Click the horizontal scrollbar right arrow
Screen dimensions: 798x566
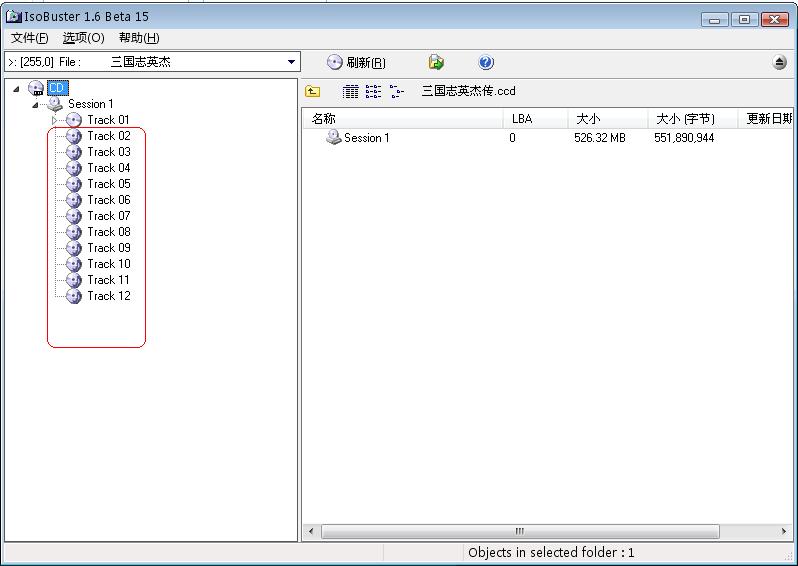[785, 532]
